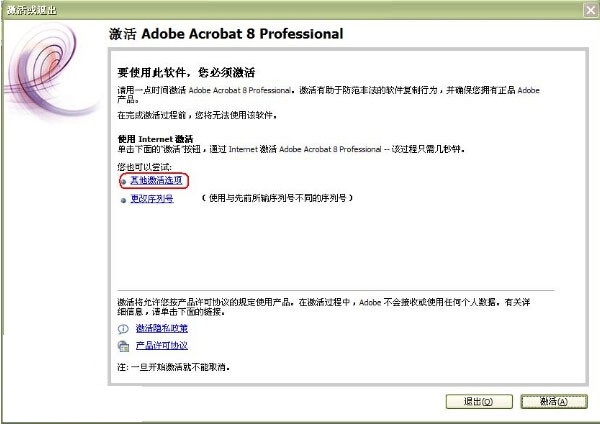The height and width of the screenshot is (424, 600).
Task: Click the document icon beside 产品许可协议
Action: pyautogui.click(x=123, y=346)
